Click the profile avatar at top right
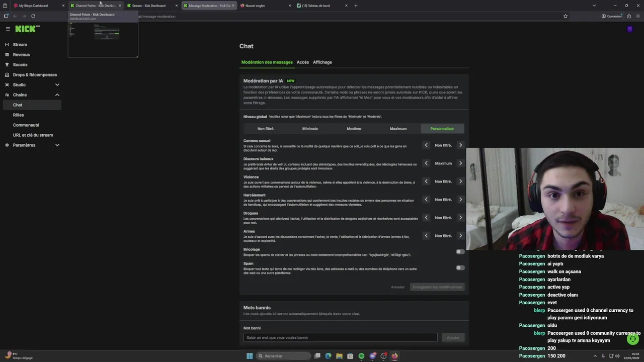 coord(630,29)
